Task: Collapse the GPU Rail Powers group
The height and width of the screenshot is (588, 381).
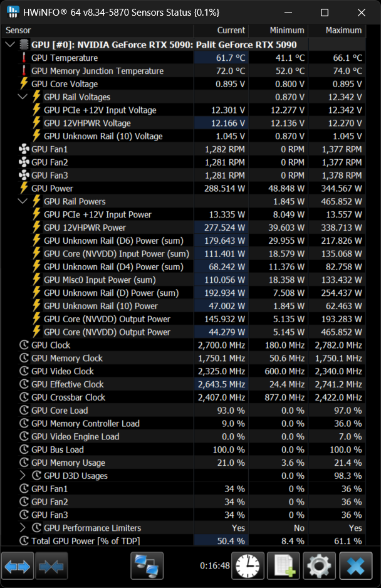Action: [23, 201]
